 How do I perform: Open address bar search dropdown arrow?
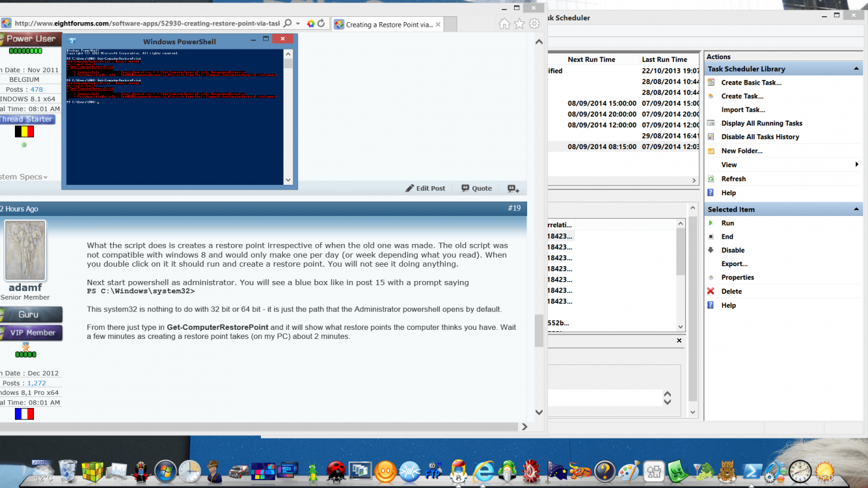(x=298, y=23)
